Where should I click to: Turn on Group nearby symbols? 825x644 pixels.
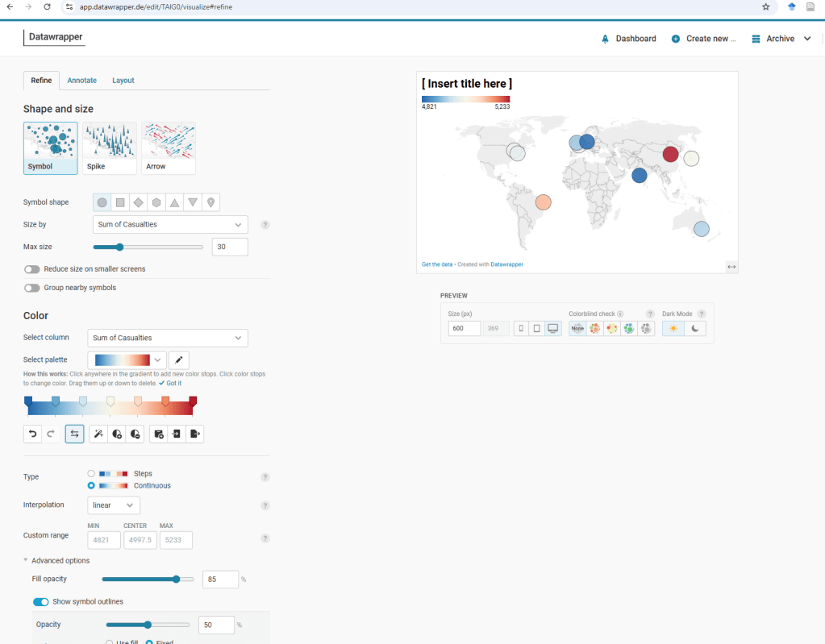pyautogui.click(x=32, y=288)
